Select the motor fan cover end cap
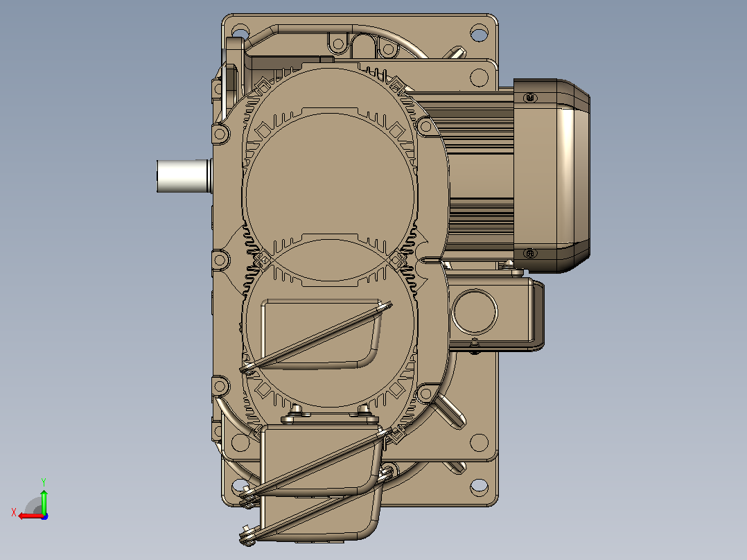The height and width of the screenshot is (560, 747). 552,176
